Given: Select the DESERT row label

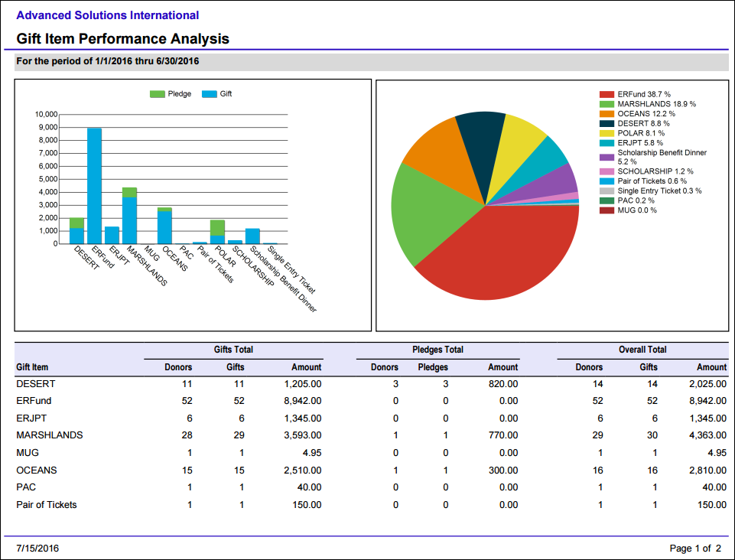Looking at the screenshot, I should click(x=36, y=383).
